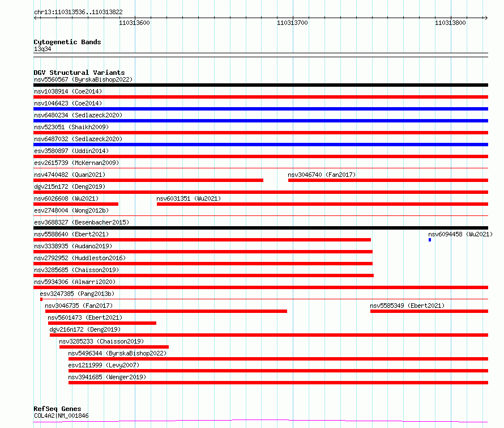Click the red bar of nsv3046740

coord(388,180)
